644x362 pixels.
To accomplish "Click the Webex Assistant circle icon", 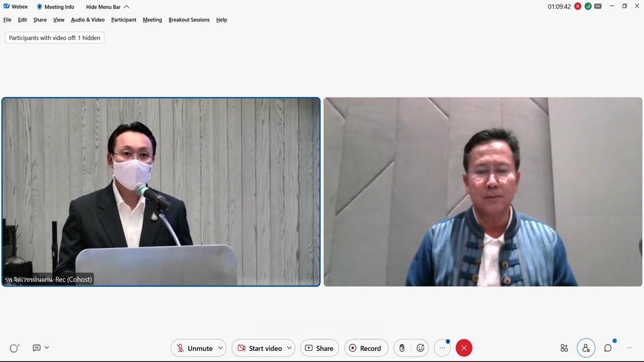I will 14,348.
